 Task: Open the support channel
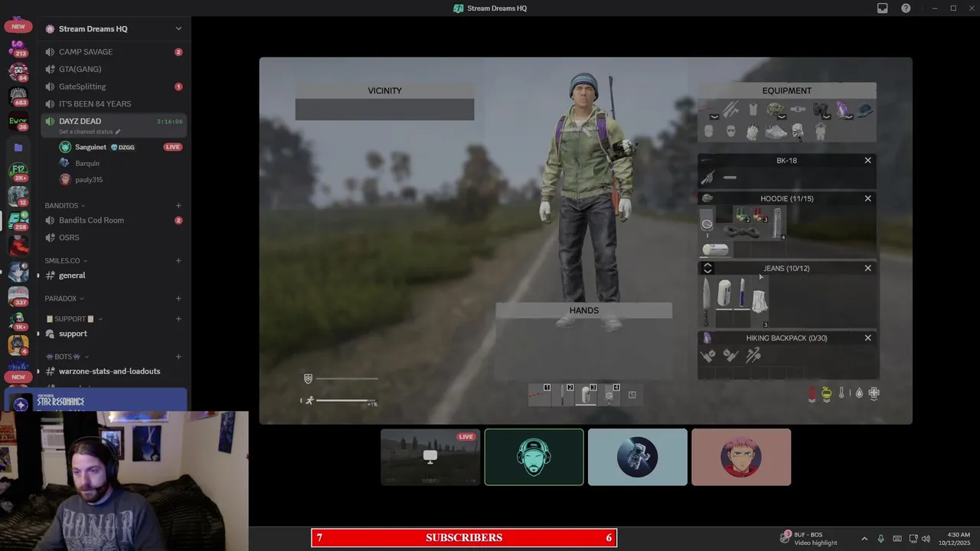click(x=114, y=334)
